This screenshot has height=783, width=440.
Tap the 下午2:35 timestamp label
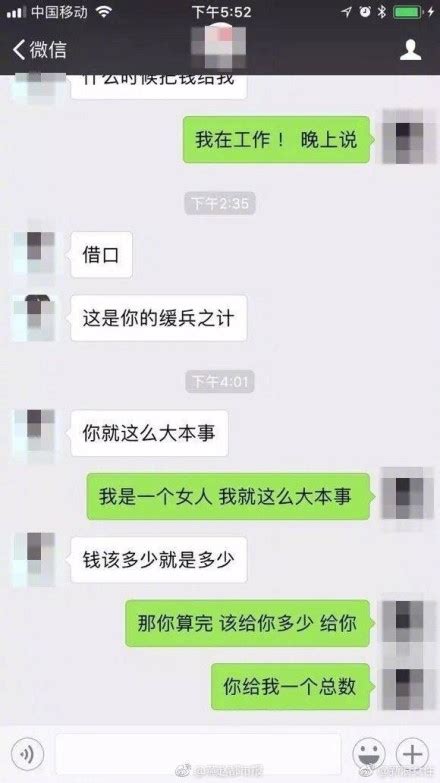[x=220, y=203]
